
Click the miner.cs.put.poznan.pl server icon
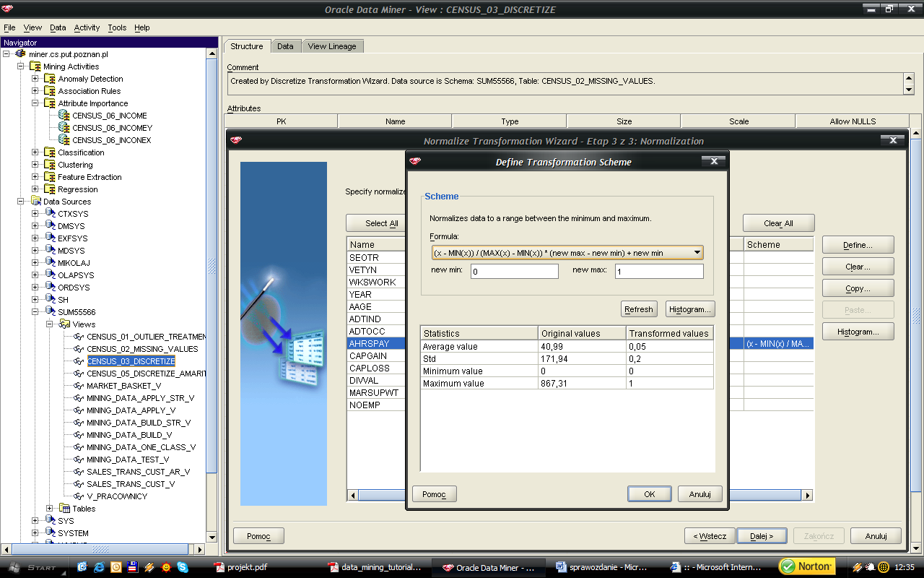coord(21,54)
